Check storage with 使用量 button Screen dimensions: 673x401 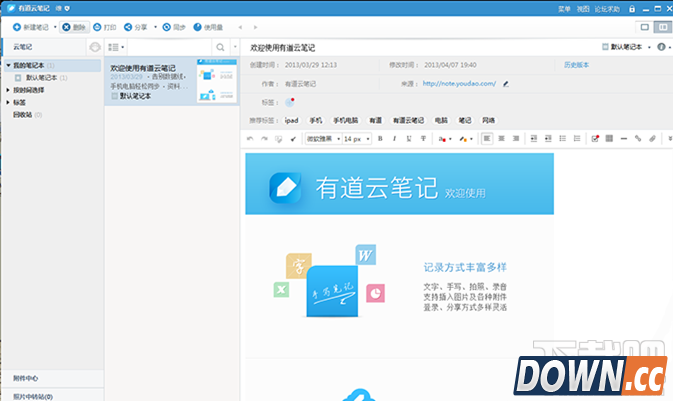tap(208, 27)
